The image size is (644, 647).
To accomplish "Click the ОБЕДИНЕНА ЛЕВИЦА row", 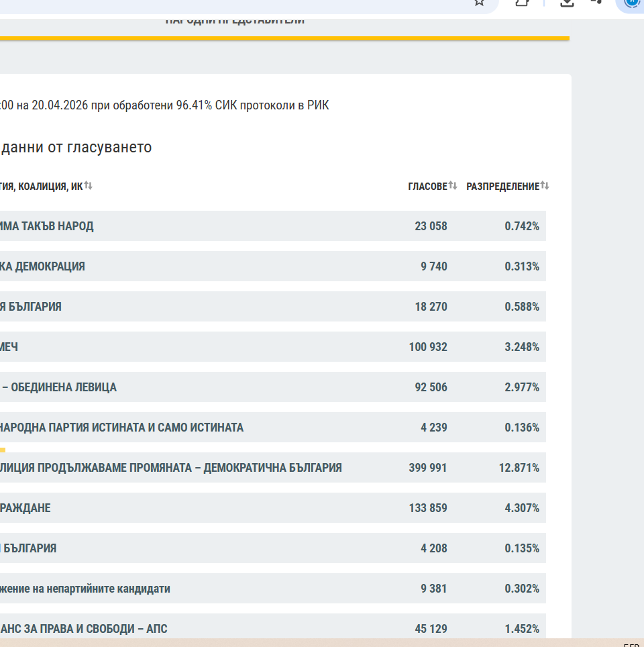I will coord(62,387).
